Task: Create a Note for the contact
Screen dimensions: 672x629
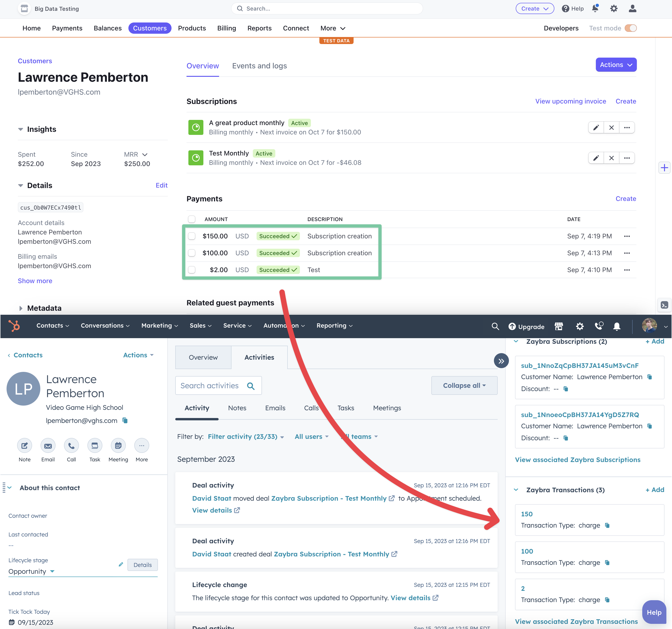Action: coord(25,446)
